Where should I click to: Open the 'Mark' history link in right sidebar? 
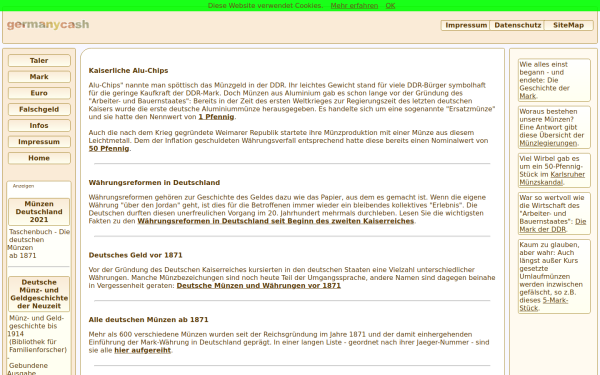coord(527,96)
